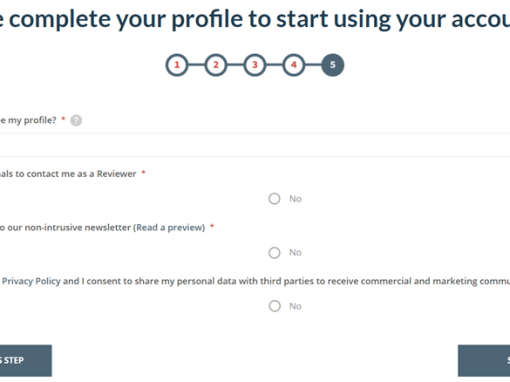Open the profile visibility selection field
The image size is (510, 382).
click(255, 145)
